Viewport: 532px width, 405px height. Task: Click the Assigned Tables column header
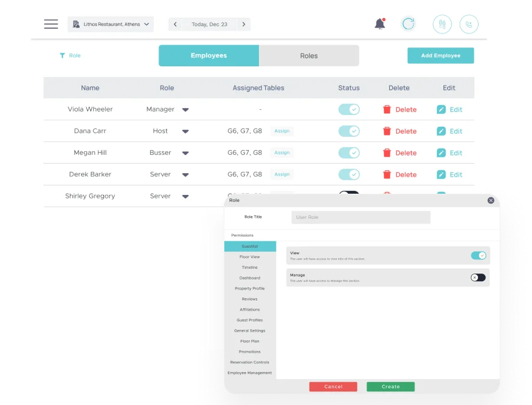coord(258,88)
